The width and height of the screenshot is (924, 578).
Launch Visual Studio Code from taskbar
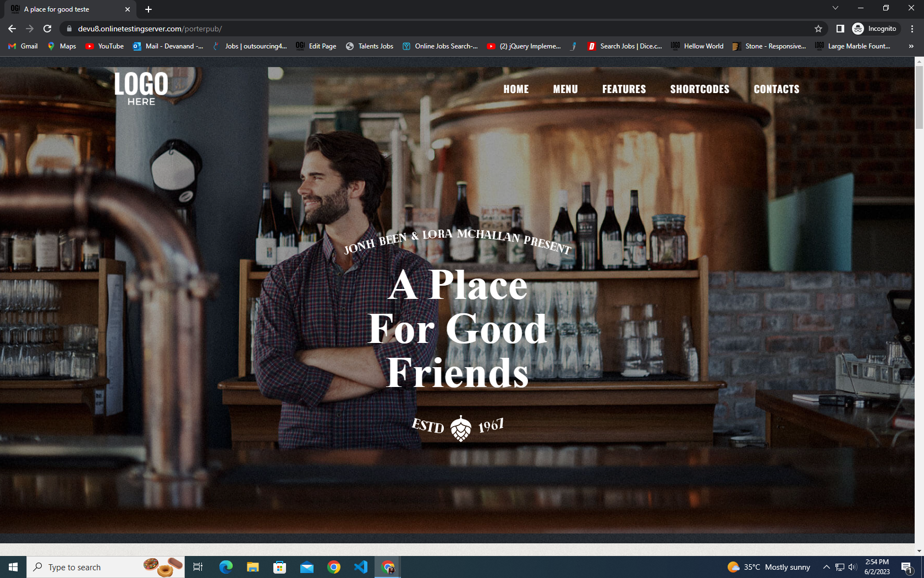pos(361,567)
